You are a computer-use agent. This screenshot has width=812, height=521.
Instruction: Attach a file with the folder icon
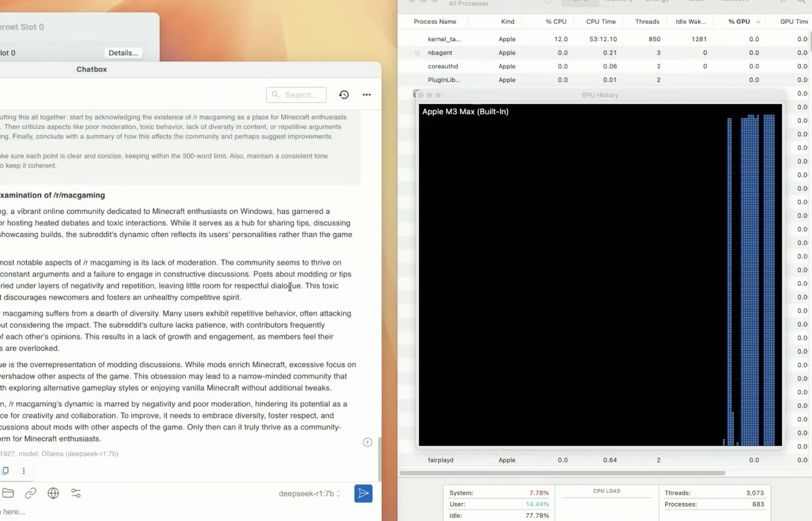click(x=8, y=493)
